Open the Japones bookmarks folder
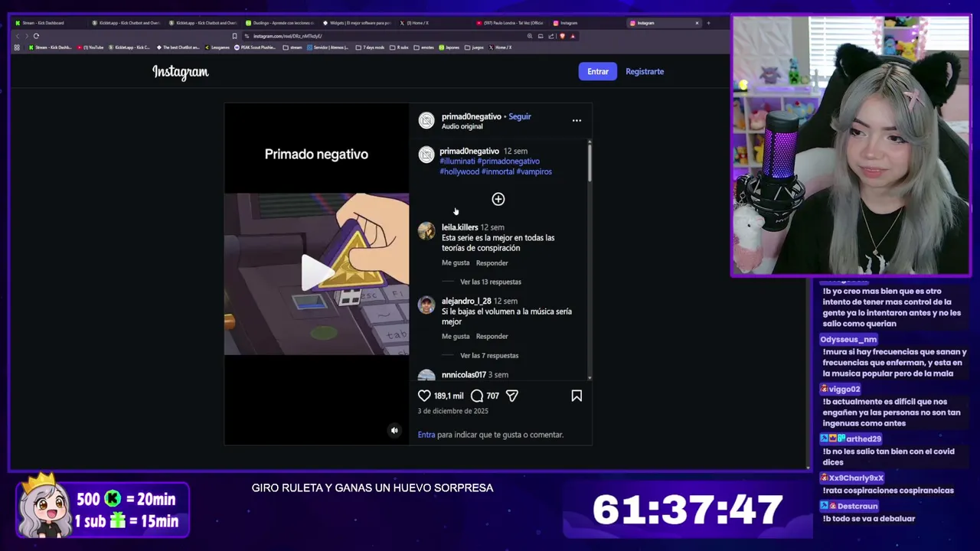Image resolution: width=980 pixels, height=551 pixels. click(x=449, y=47)
